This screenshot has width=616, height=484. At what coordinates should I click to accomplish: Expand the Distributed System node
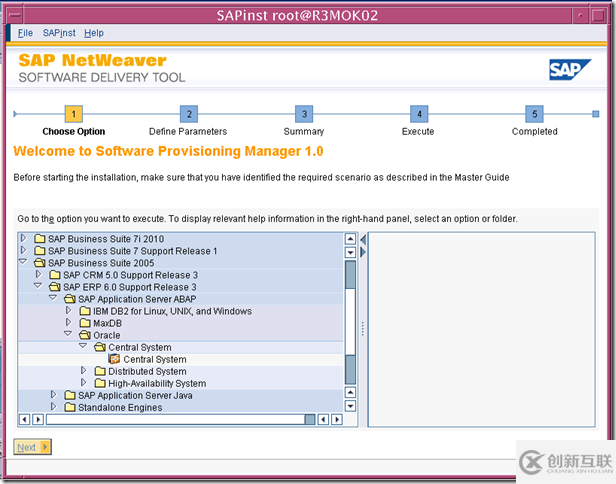84,370
